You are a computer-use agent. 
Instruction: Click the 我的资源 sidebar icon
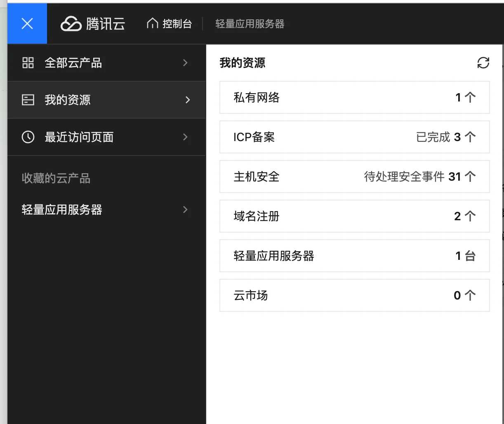[28, 100]
